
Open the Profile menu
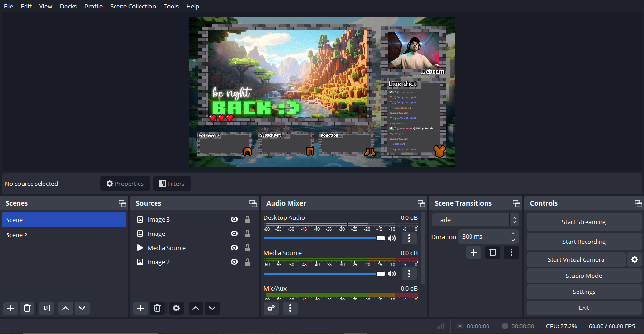click(93, 6)
